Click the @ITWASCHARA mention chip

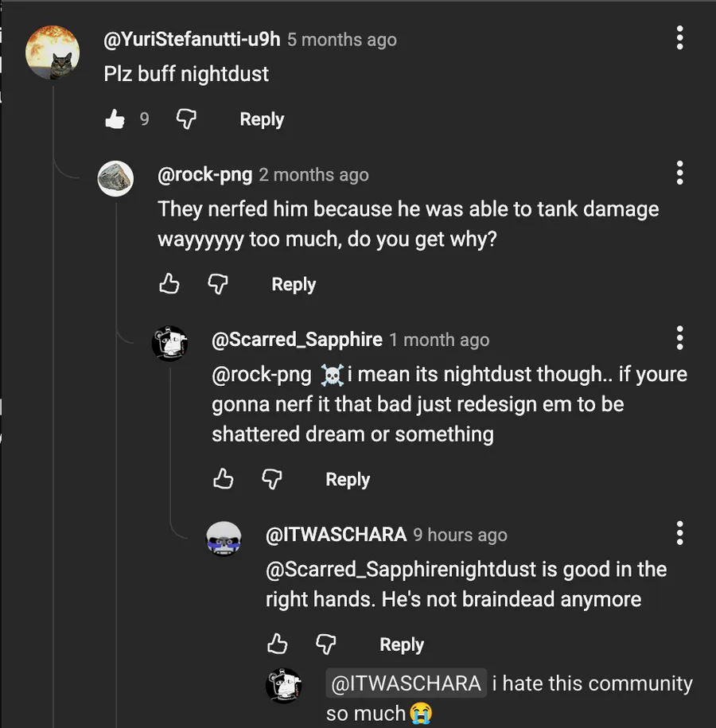point(406,683)
